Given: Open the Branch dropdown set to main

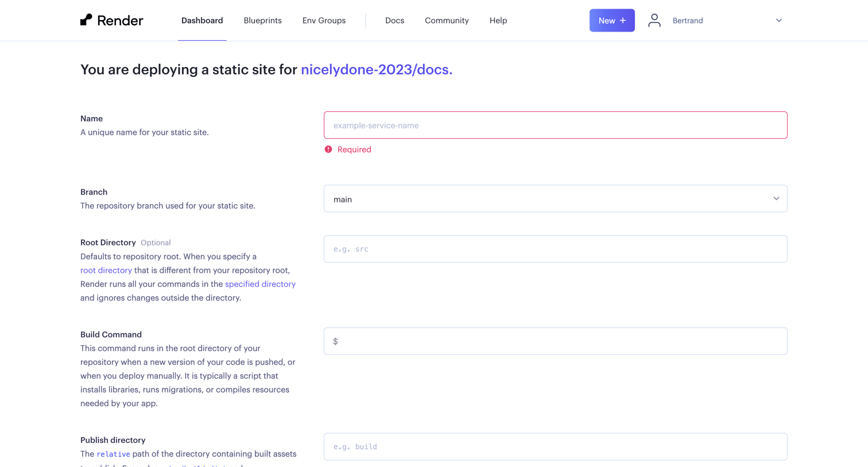Looking at the screenshot, I should [x=555, y=199].
